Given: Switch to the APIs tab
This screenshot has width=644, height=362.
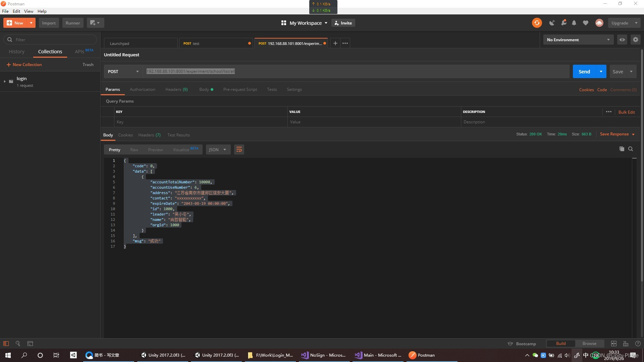Looking at the screenshot, I should click(84, 51).
